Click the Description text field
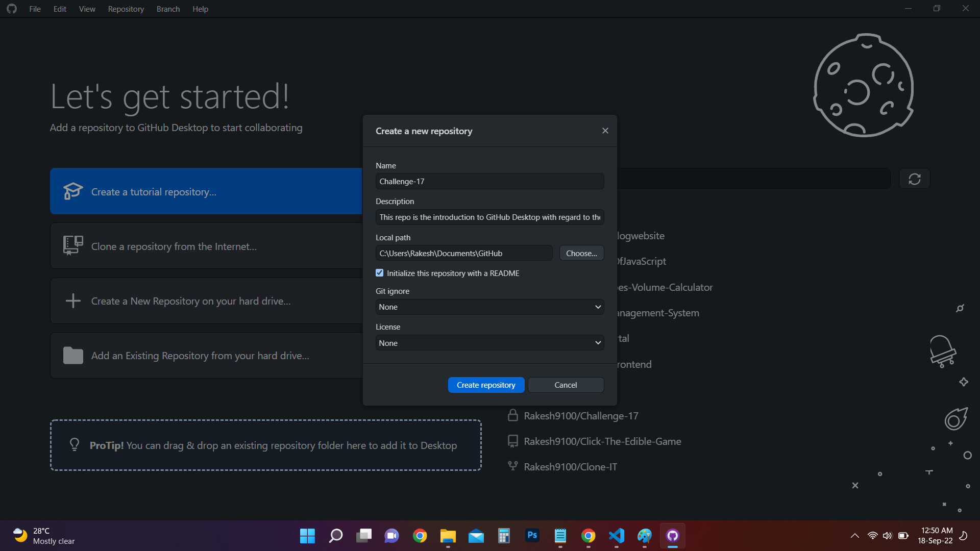 489,217
